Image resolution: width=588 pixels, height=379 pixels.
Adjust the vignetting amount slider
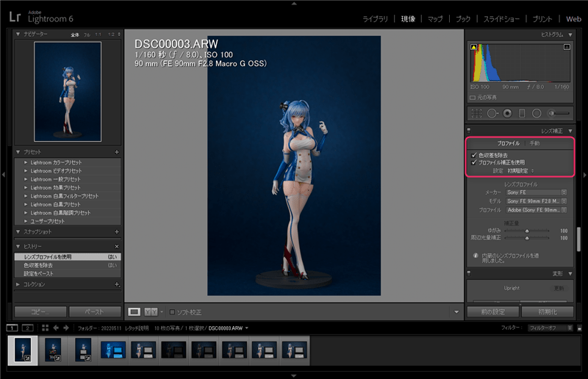coord(527,238)
